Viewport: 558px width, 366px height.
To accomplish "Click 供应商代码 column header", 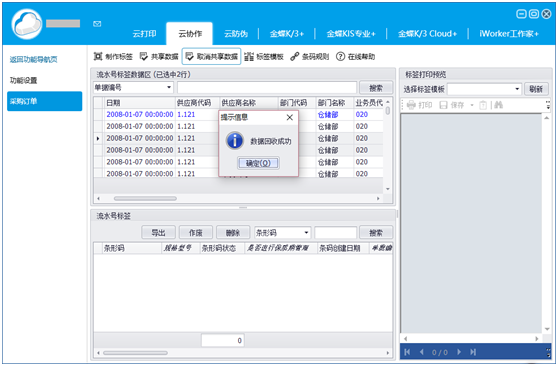I will (198, 103).
